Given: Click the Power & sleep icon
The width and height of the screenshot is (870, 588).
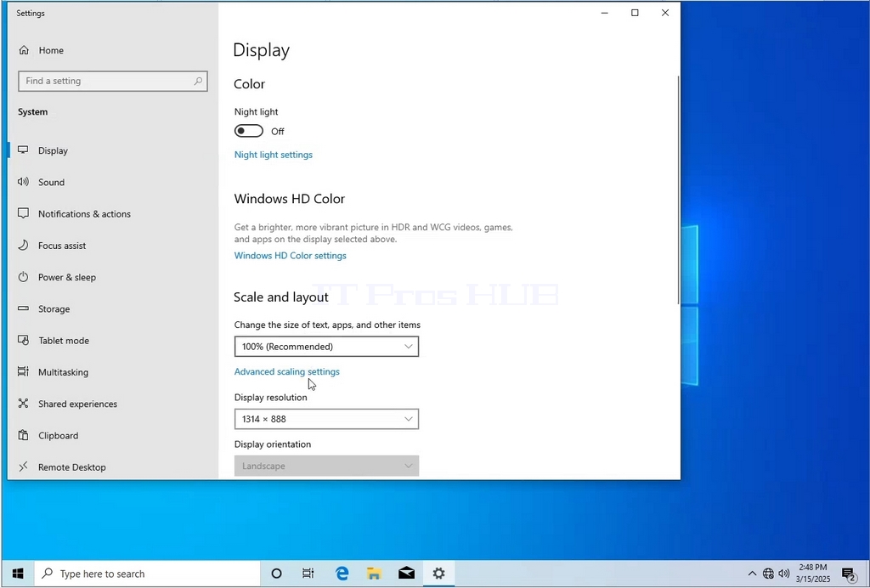Looking at the screenshot, I should 23,276.
